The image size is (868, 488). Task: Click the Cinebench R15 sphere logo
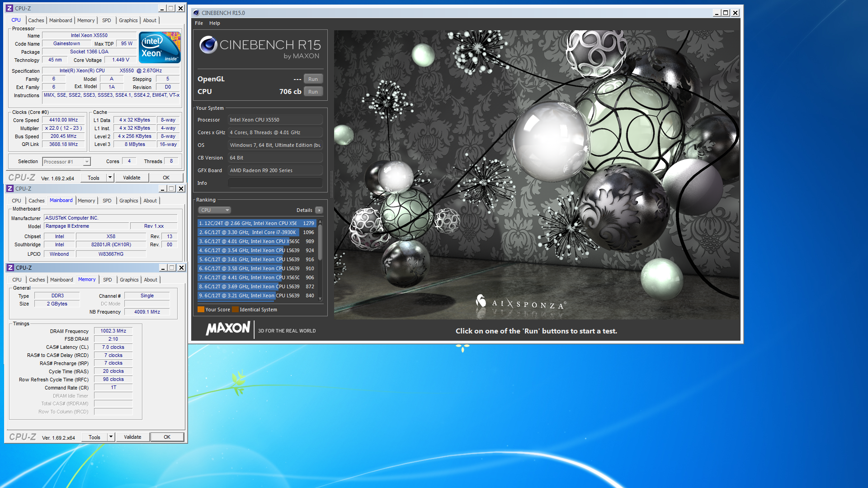(208, 45)
